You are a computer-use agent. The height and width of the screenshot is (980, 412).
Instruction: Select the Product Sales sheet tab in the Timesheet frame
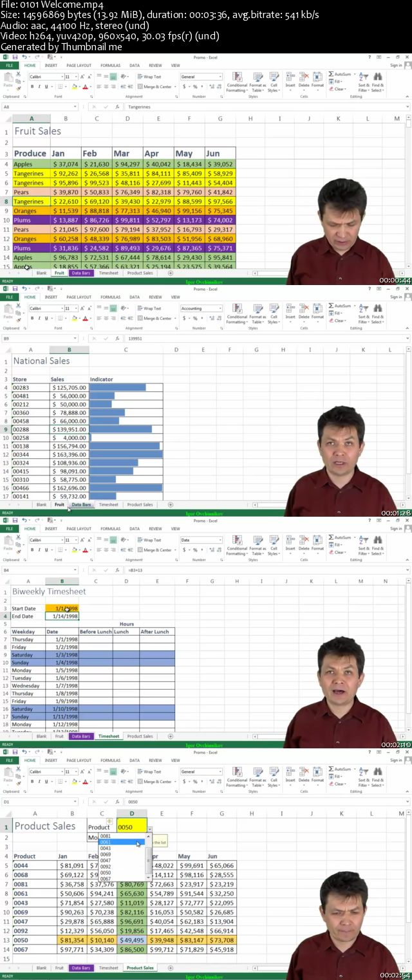point(140,736)
